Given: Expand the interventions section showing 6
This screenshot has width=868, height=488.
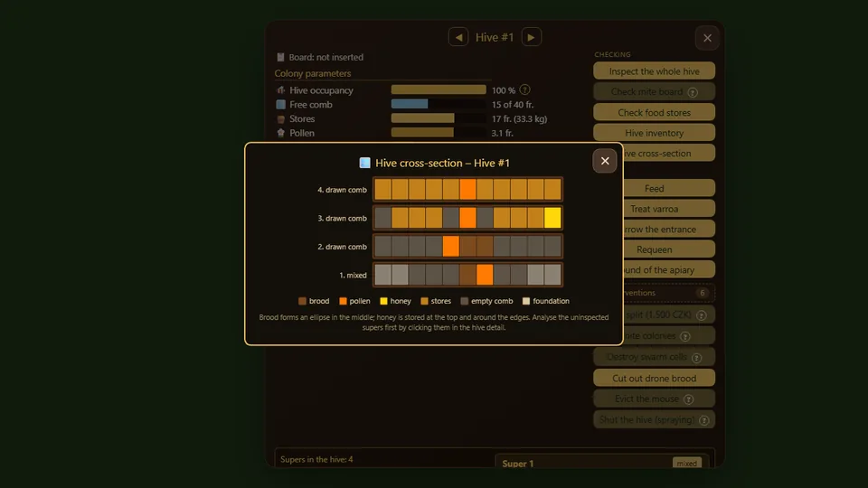Looking at the screenshot, I should point(669,293).
